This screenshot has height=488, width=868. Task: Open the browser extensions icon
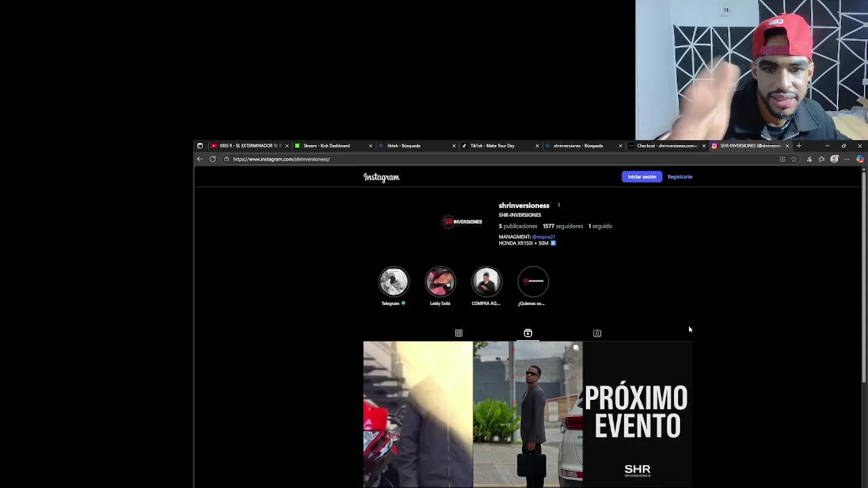809,159
